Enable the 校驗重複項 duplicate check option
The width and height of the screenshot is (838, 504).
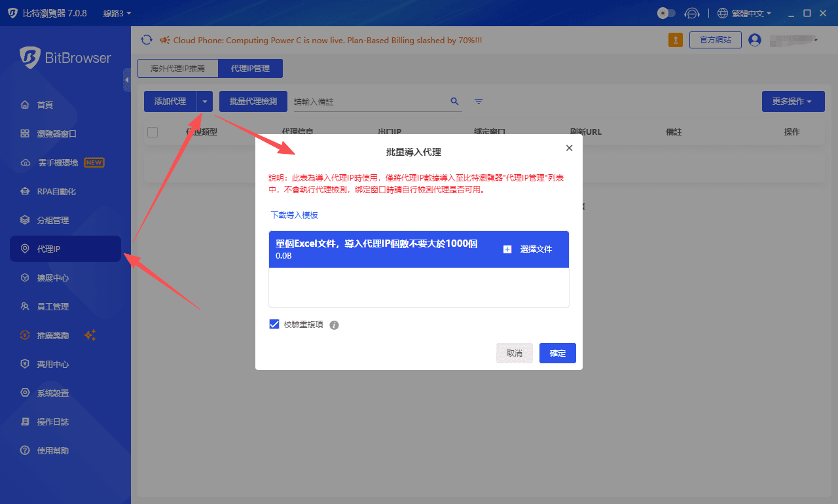[x=274, y=323]
